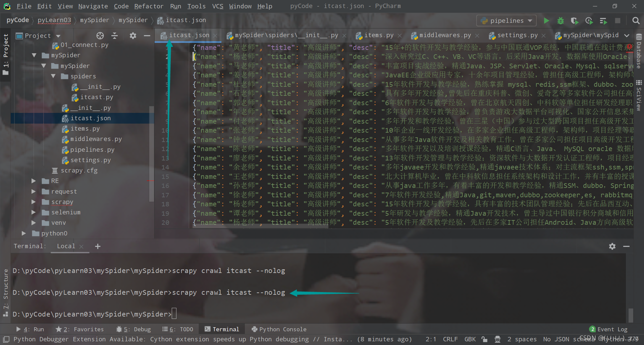The height and width of the screenshot is (345, 644).
Task: Change GBK file encoding
Action: (x=470, y=339)
